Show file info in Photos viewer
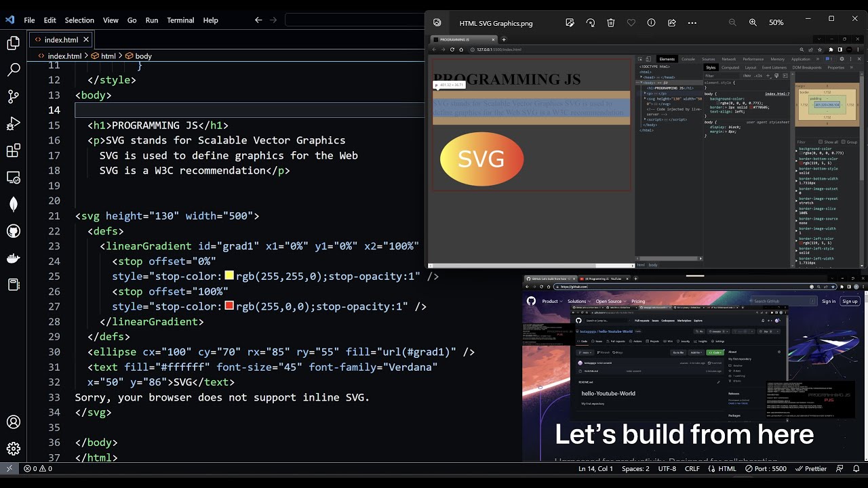This screenshot has height=488, width=868. [652, 23]
